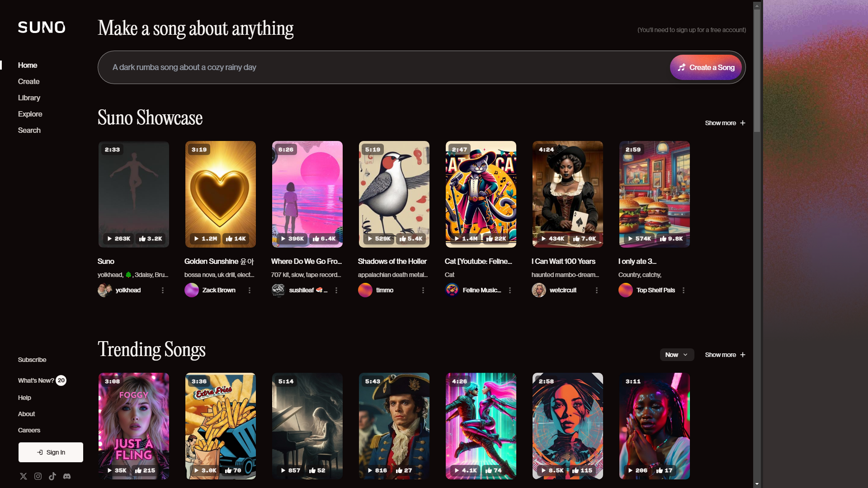Screen dimensions: 868x488
Task: Open more options for Zack Brown's song
Action: click(250, 290)
